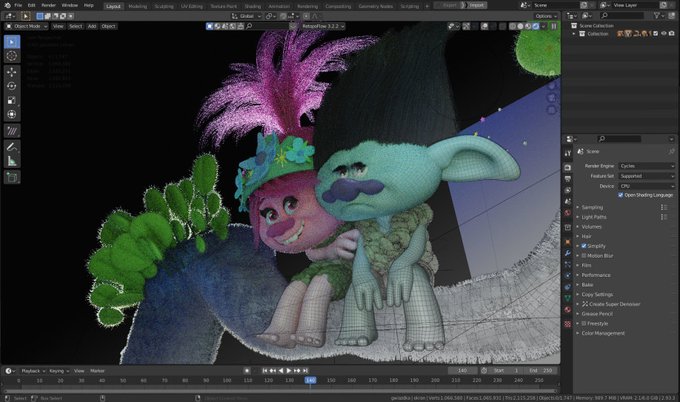Switch viewport to wireframe shading
Screen dimensions: 680x402
point(513,26)
